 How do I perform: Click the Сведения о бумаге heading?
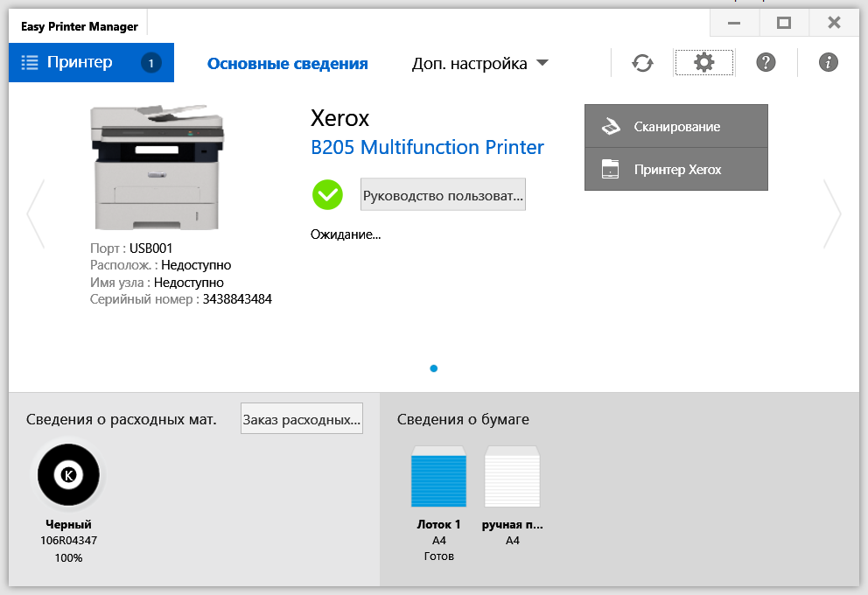click(463, 419)
